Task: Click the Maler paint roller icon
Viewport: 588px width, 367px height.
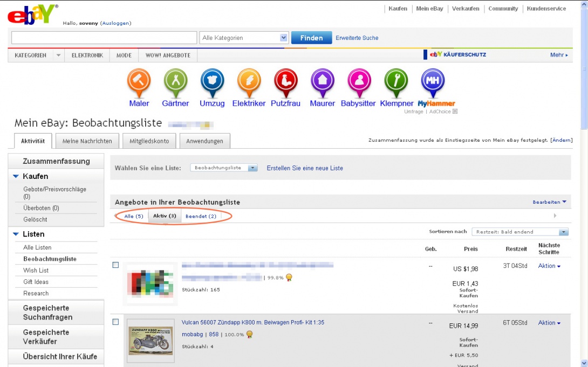Action: 139,81
